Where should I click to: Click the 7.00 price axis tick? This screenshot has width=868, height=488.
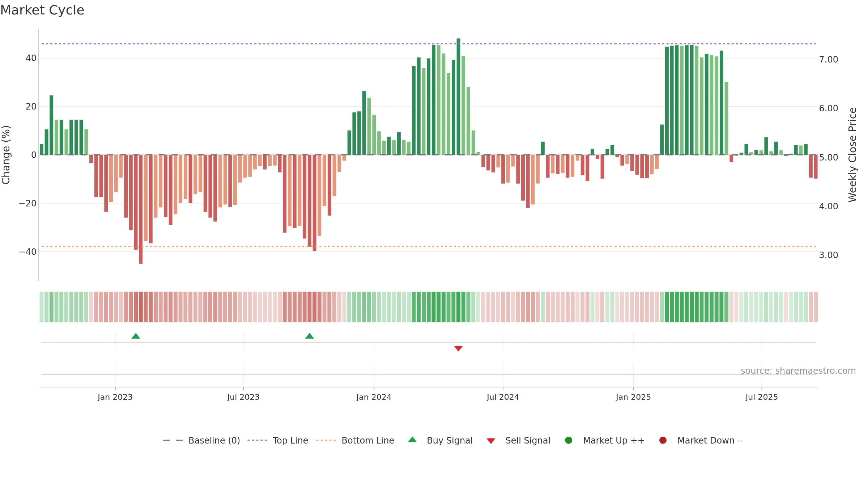pyautogui.click(x=829, y=59)
